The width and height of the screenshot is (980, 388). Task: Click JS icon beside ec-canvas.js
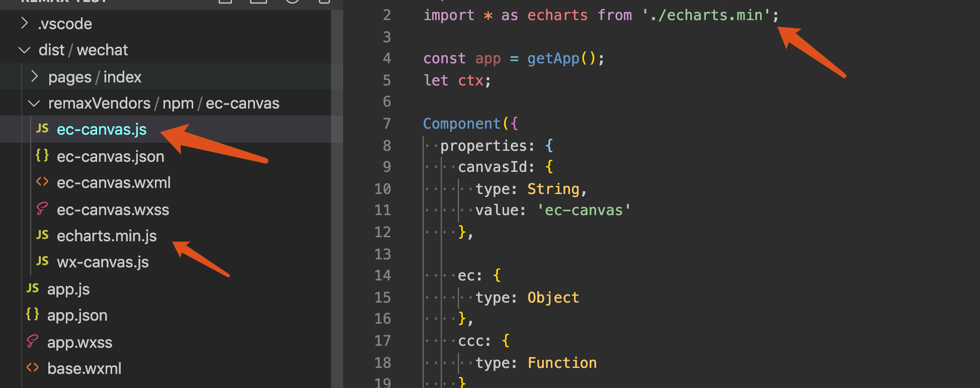(42, 129)
